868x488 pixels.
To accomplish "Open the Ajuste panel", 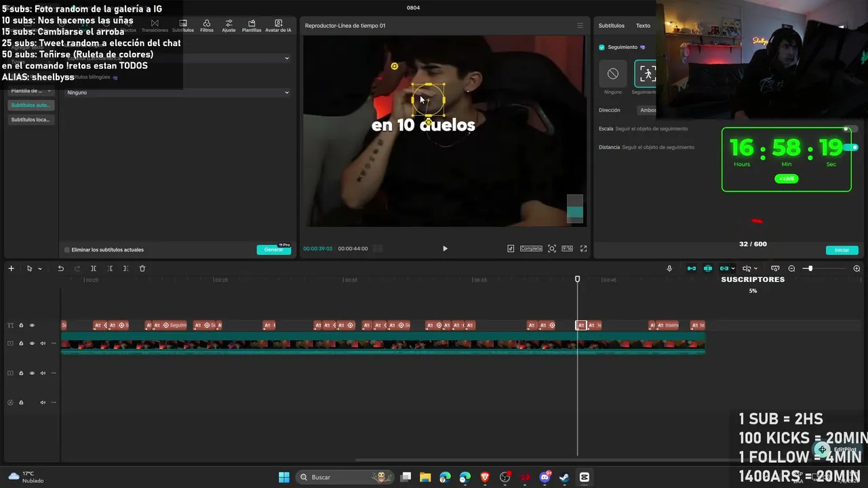I will pos(229,26).
